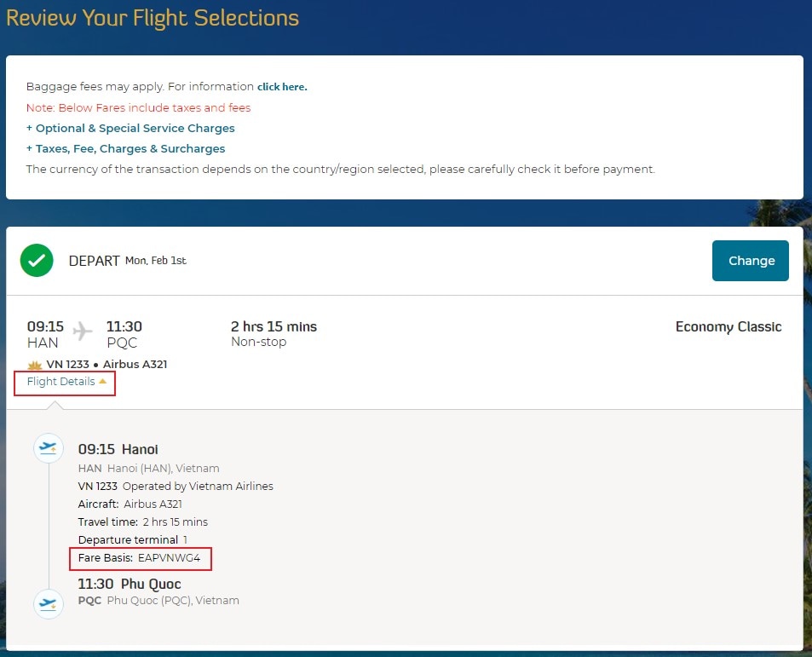The width and height of the screenshot is (812, 657).
Task: Click the airplane icon between HAN and PQC
Action: pyautogui.click(x=83, y=331)
